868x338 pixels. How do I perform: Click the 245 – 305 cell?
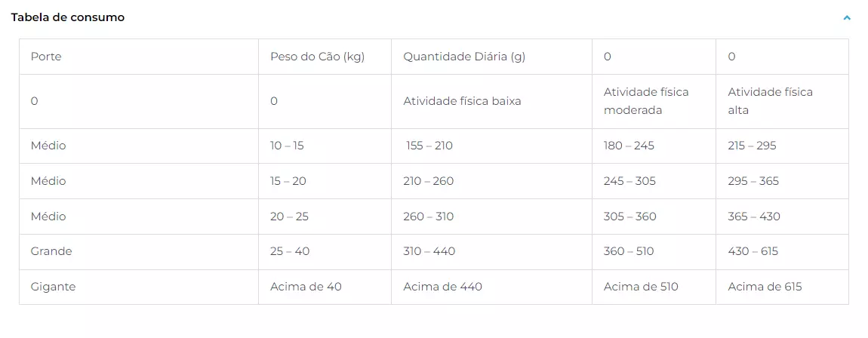pyautogui.click(x=654, y=181)
